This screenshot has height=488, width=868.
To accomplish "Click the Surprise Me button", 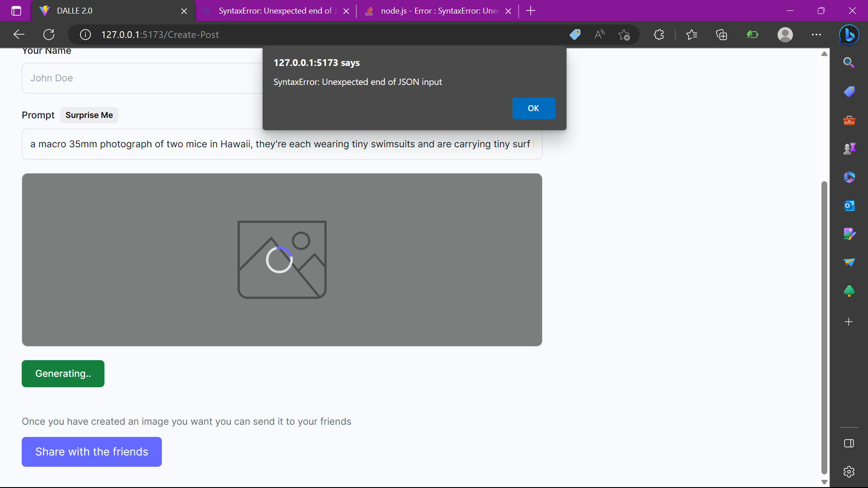I will coord(89,115).
